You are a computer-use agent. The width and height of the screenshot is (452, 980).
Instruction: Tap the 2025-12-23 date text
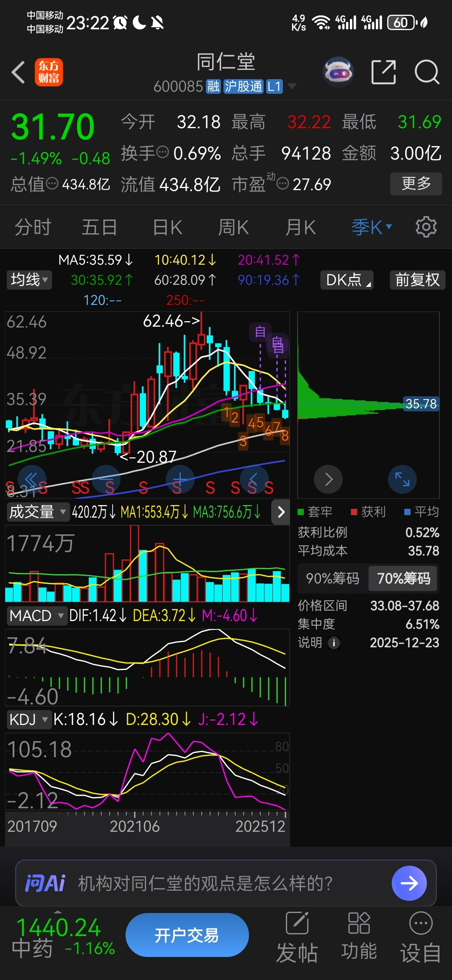(404, 643)
